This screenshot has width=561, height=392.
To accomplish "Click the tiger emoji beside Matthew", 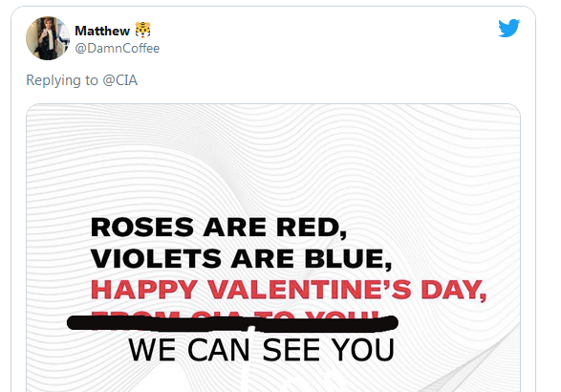I will pos(142,30).
